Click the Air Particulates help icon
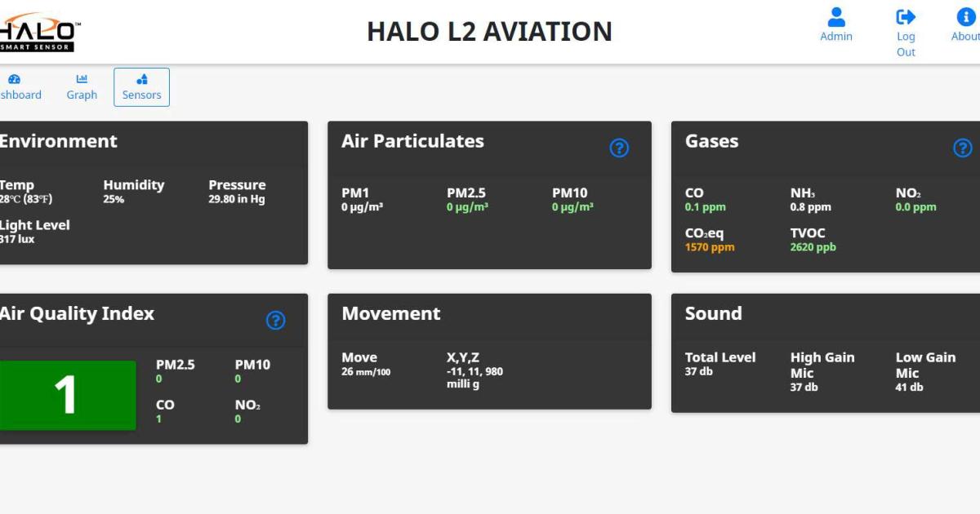The image size is (980, 514). pos(619,148)
